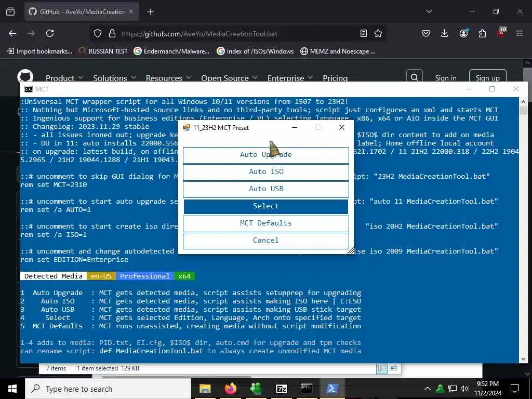Reload the GitHub page

tap(50, 33)
